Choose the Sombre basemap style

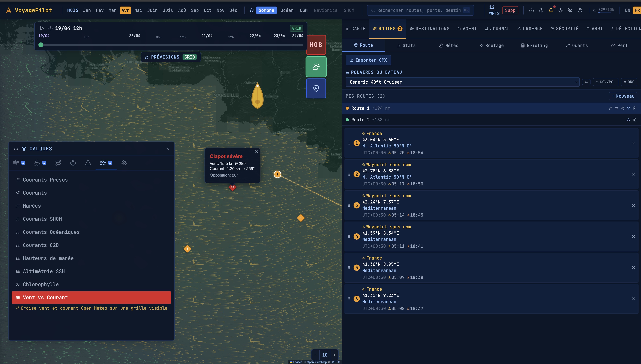(x=266, y=10)
